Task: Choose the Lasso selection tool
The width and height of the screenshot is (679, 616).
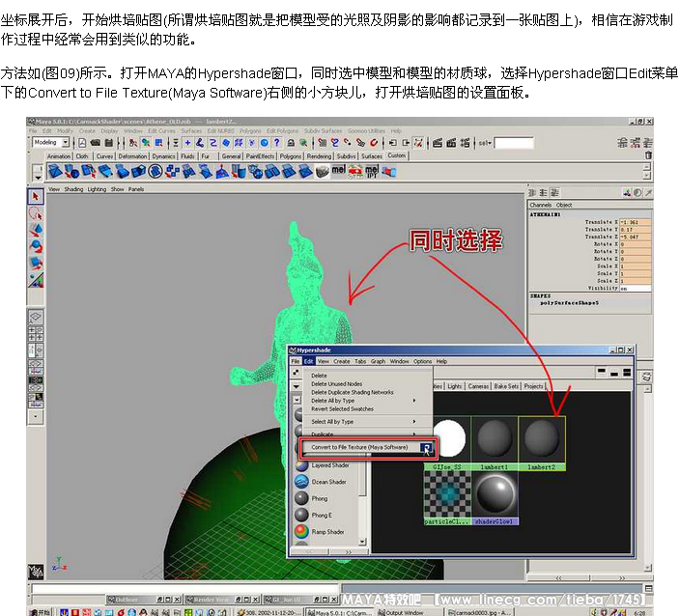Action: (x=36, y=213)
